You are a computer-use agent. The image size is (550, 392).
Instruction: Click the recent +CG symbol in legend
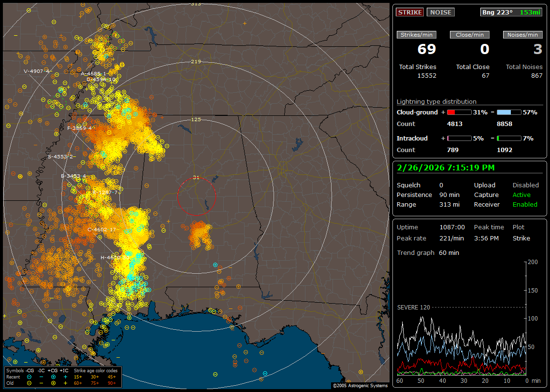pyautogui.click(x=53, y=377)
